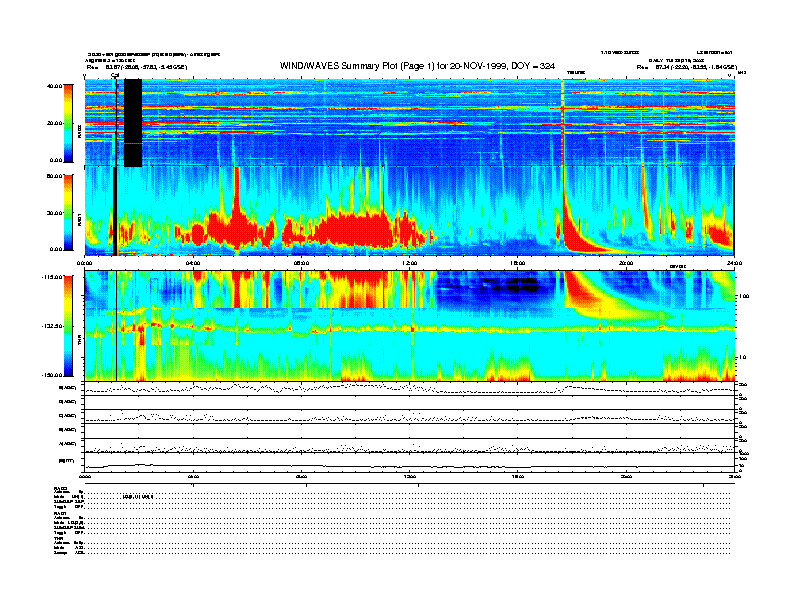Click the -150.00 label on TNR scale
This screenshot has width=792, height=612.
pyautogui.click(x=53, y=375)
